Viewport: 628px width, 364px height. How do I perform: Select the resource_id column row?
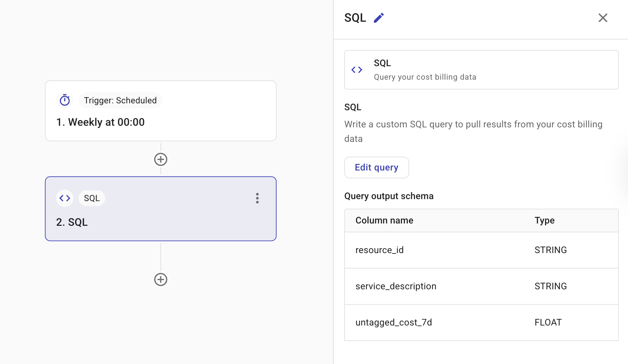coord(482,250)
